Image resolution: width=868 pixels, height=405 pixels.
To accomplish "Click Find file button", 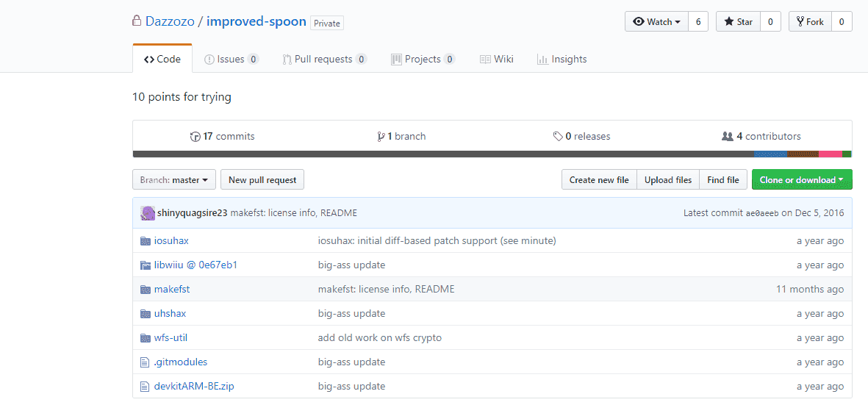I will click(723, 180).
